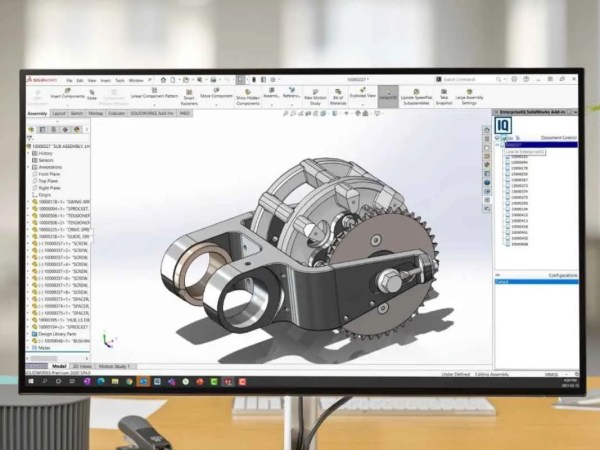Open Linear Component Pattern tool
Image resolution: width=600 pixels, height=450 pixels.
pyautogui.click(x=154, y=93)
